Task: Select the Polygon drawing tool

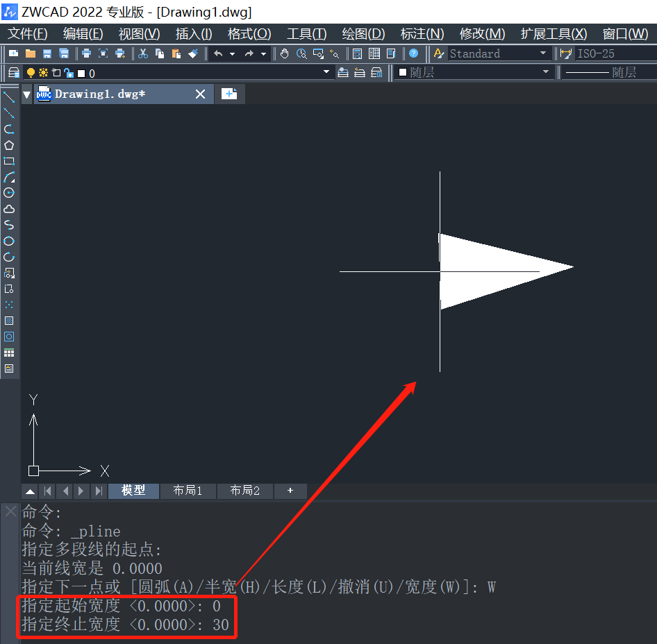Action: pyautogui.click(x=9, y=145)
